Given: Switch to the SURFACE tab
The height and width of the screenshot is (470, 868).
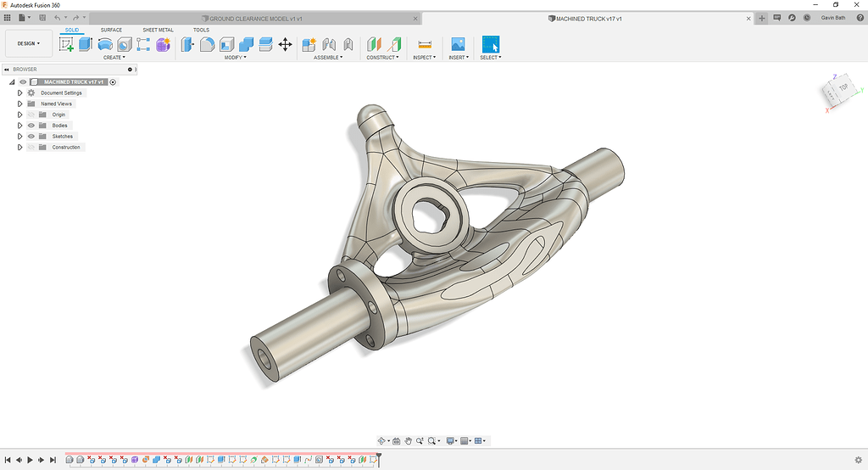Looking at the screenshot, I should point(111,30).
